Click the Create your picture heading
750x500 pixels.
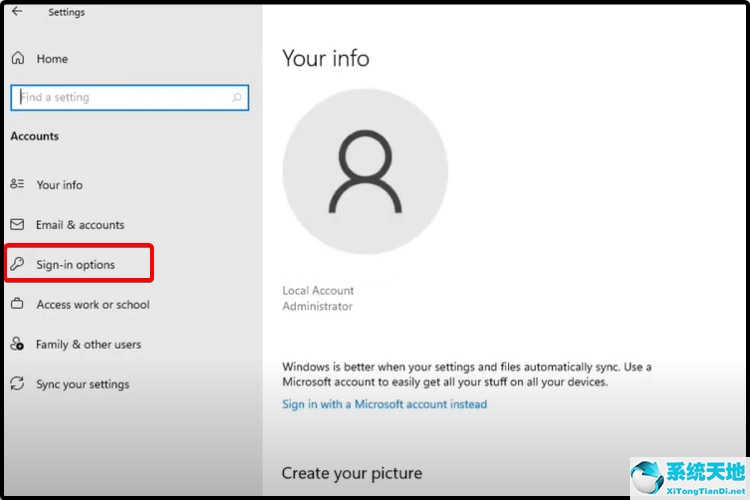tap(352, 473)
